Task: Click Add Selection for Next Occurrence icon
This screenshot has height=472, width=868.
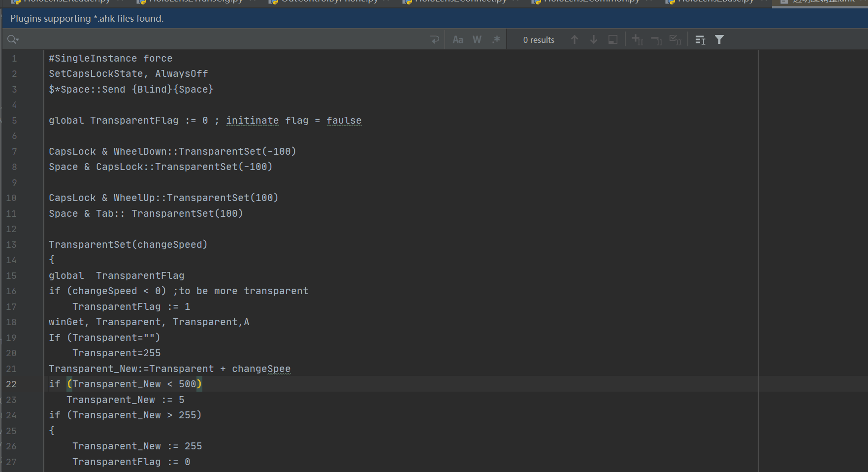Action: coord(638,39)
